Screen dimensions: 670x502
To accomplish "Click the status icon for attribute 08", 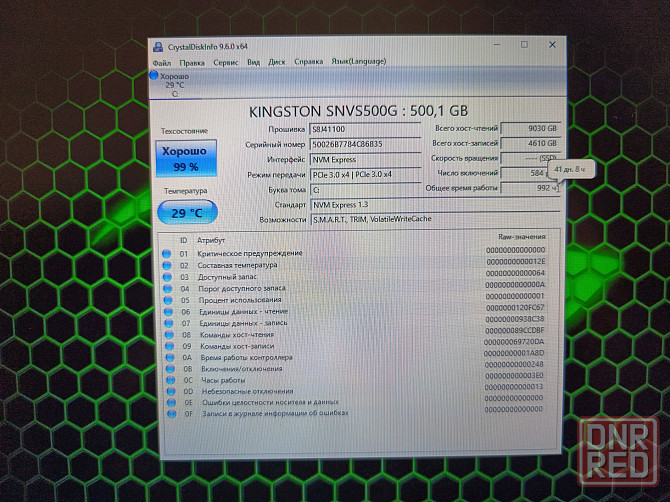I will [169, 335].
